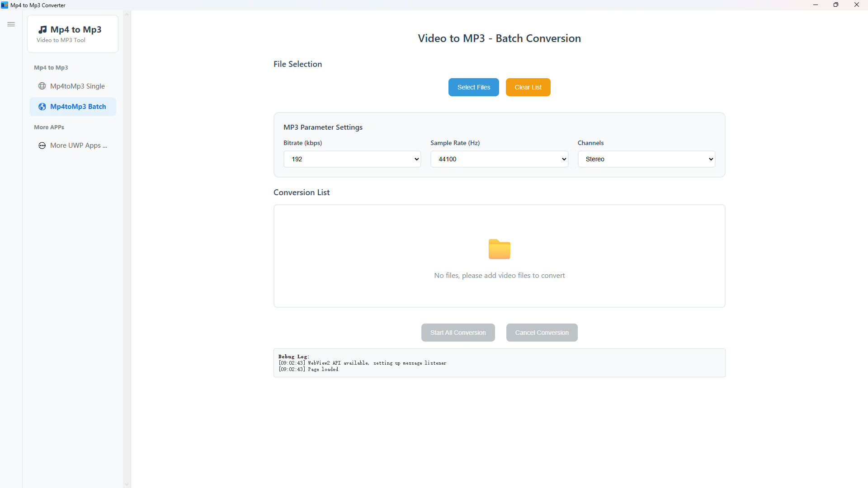The image size is (868, 488).
Task: Click the music note logo icon
Action: [43, 29]
